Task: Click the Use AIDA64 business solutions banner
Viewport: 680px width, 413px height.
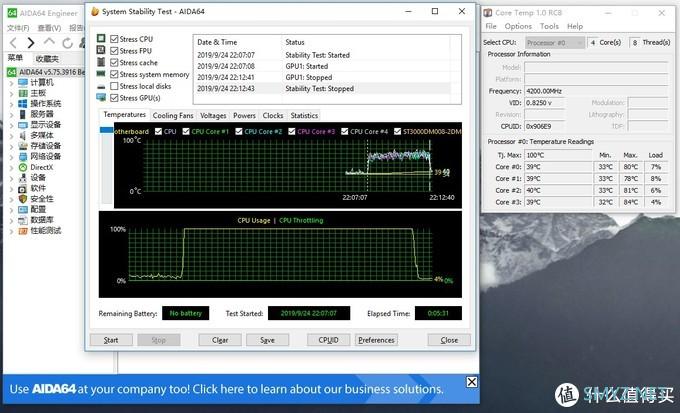Action: 241,389
